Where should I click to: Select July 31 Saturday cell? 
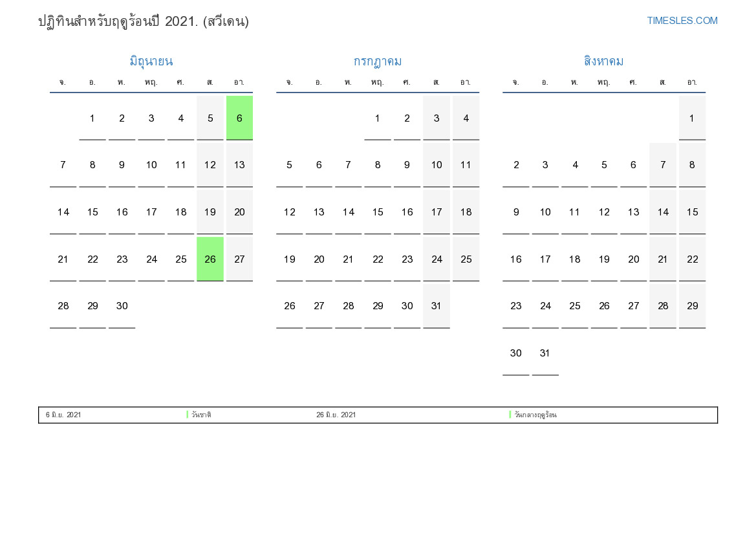(x=437, y=306)
